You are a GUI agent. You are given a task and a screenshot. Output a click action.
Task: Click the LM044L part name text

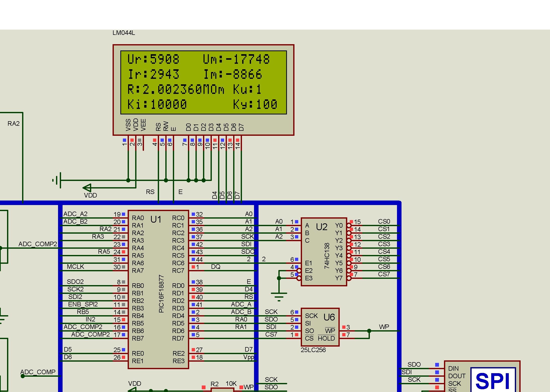[x=124, y=33]
